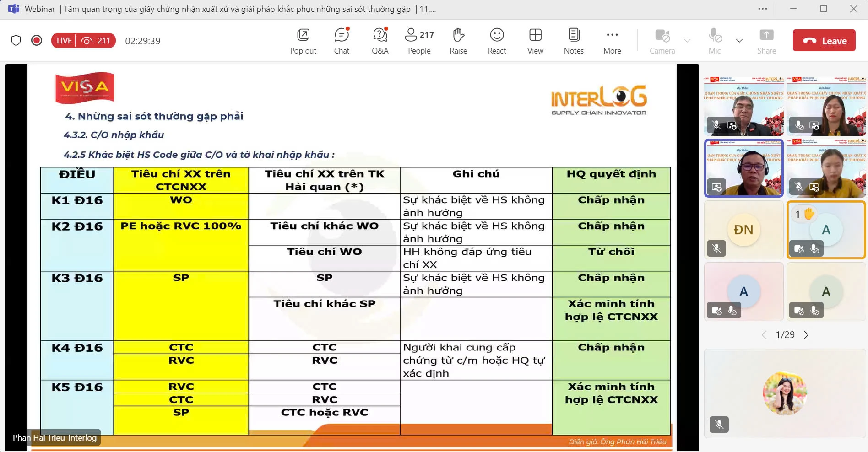868x452 pixels.
Task: Click the LIVE status badge
Action: click(64, 41)
